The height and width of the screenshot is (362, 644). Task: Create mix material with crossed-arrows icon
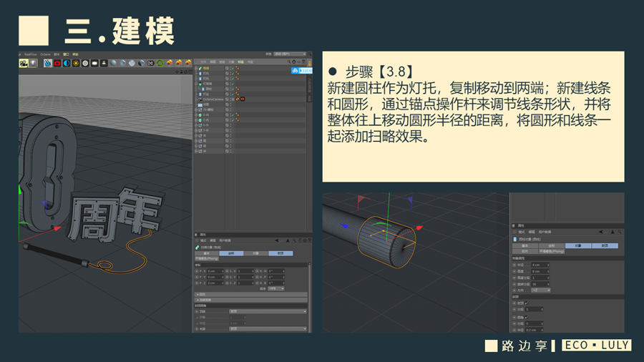point(151,63)
